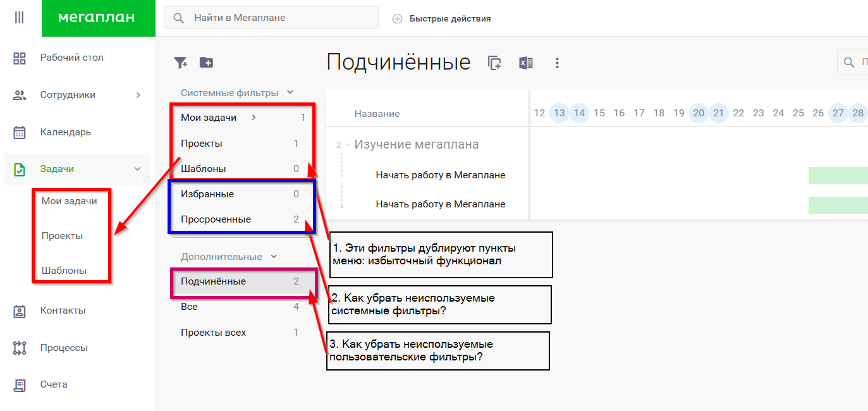The height and width of the screenshot is (411, 868).
Task: Open Рабочий стол from the sidebar
Action: tap(71, 58)
